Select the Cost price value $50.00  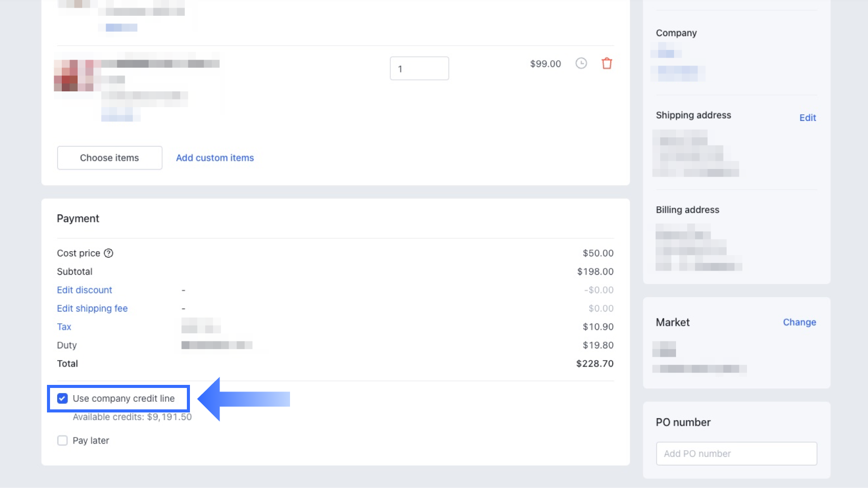pyautogui.click(x=598, y=253)
